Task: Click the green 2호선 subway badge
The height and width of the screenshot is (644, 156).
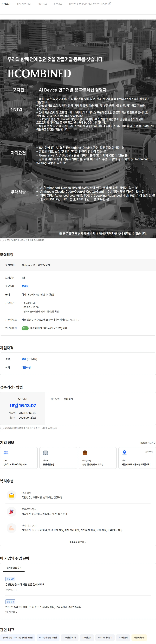Action: [25, 328]
